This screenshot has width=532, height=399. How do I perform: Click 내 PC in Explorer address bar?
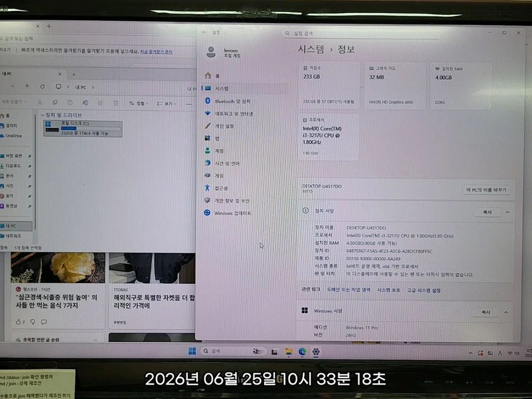point(80,87)
